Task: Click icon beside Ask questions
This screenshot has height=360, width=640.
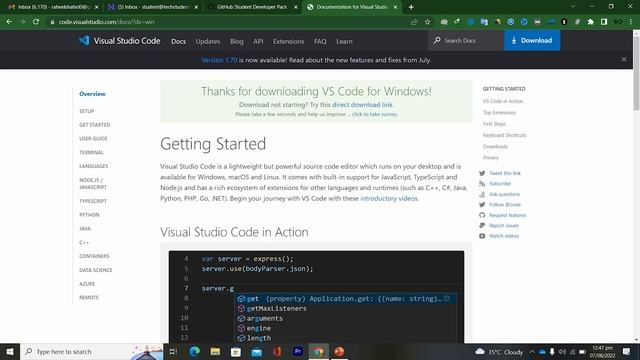Action: pyautogui.click(x=482, y=194)
